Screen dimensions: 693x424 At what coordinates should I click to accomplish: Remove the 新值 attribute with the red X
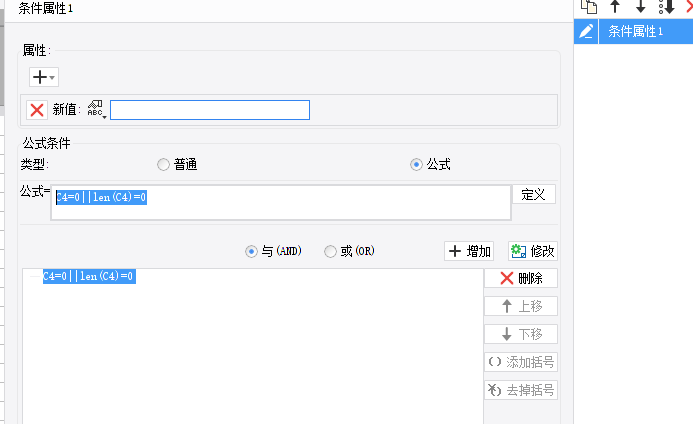[x=37, y=110]
